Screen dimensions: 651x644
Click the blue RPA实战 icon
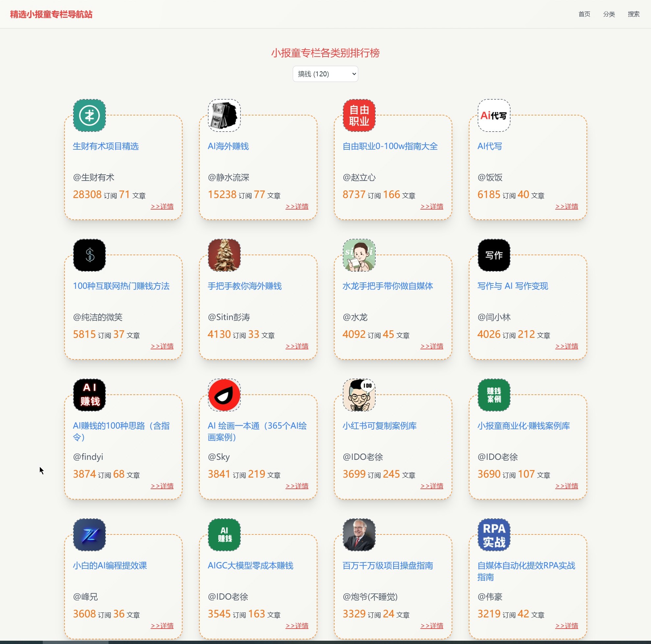(x=494, y=535)
